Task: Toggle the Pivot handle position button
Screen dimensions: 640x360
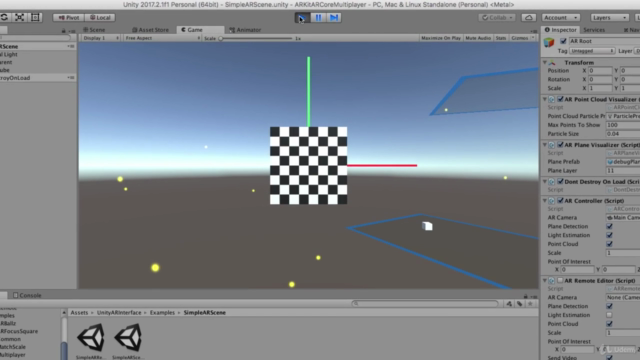Action: pyautogui.click(x=69, y=18)
